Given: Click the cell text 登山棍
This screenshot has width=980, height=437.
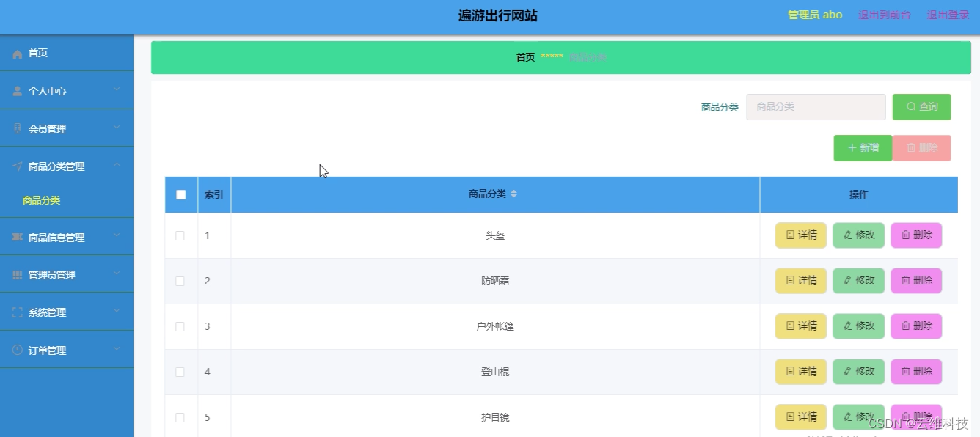Looking at the screenshot, I should point(495,372).
